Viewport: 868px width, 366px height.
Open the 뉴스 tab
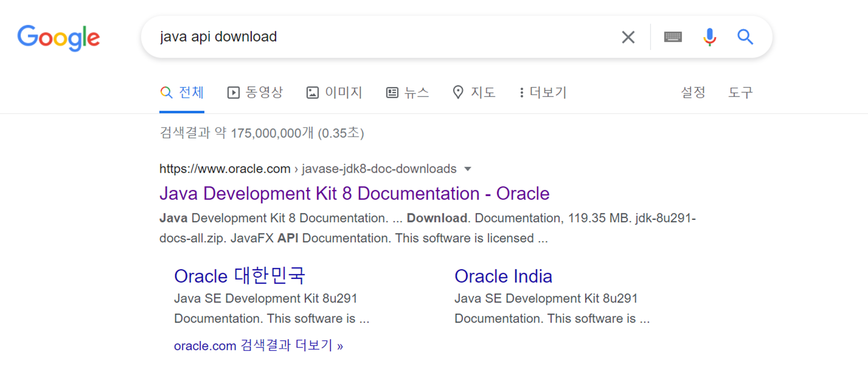point(408,92)
